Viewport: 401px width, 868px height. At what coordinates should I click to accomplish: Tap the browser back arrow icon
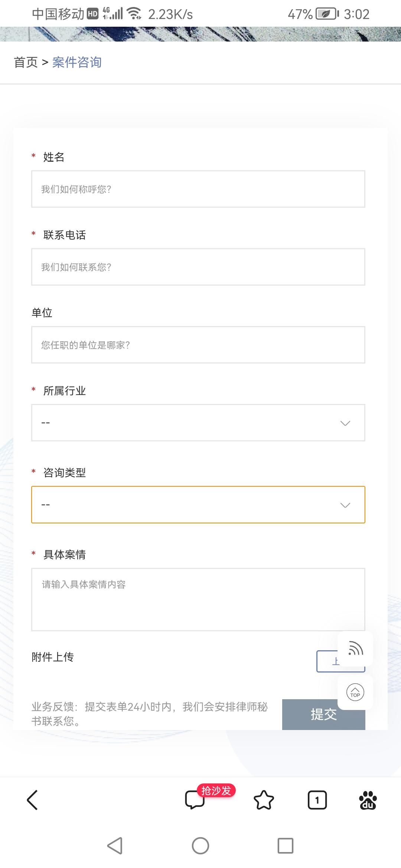pos(32,800)
